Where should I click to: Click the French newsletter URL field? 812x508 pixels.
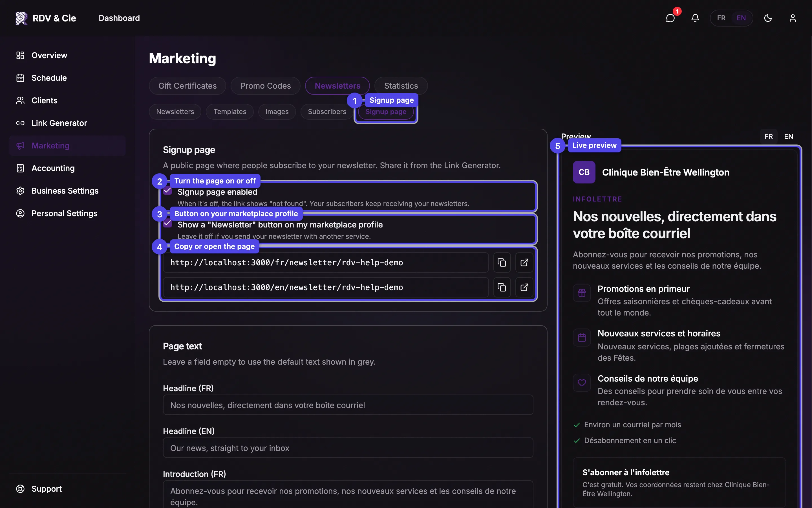click(x=325, y=262)
